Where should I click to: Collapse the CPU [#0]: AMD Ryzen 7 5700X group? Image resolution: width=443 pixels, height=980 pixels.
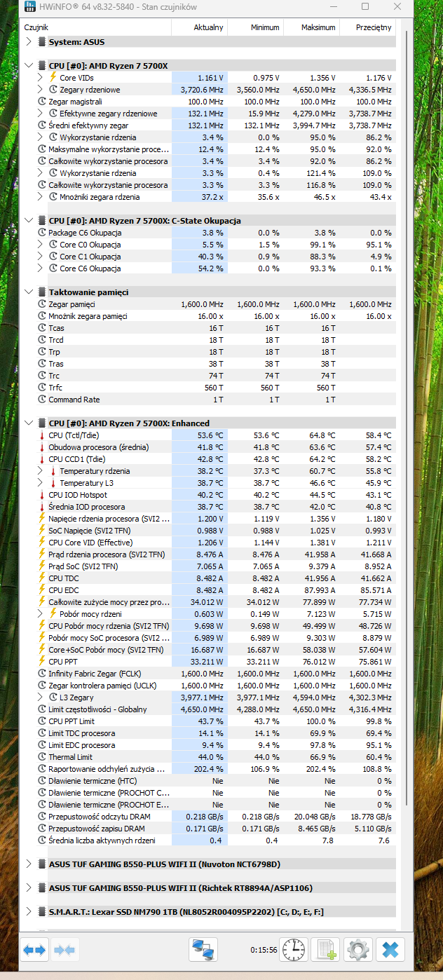pyautogui.click(x=29, y=66)
